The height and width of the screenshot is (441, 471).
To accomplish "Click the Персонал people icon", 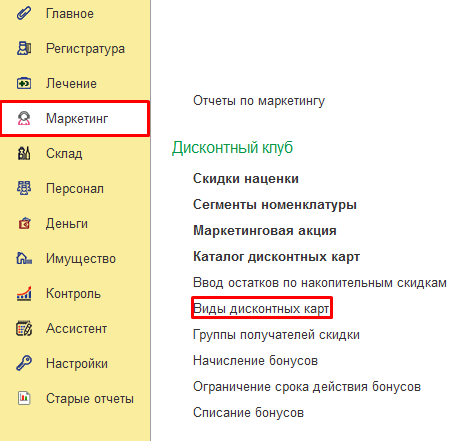I will (24, 188).
